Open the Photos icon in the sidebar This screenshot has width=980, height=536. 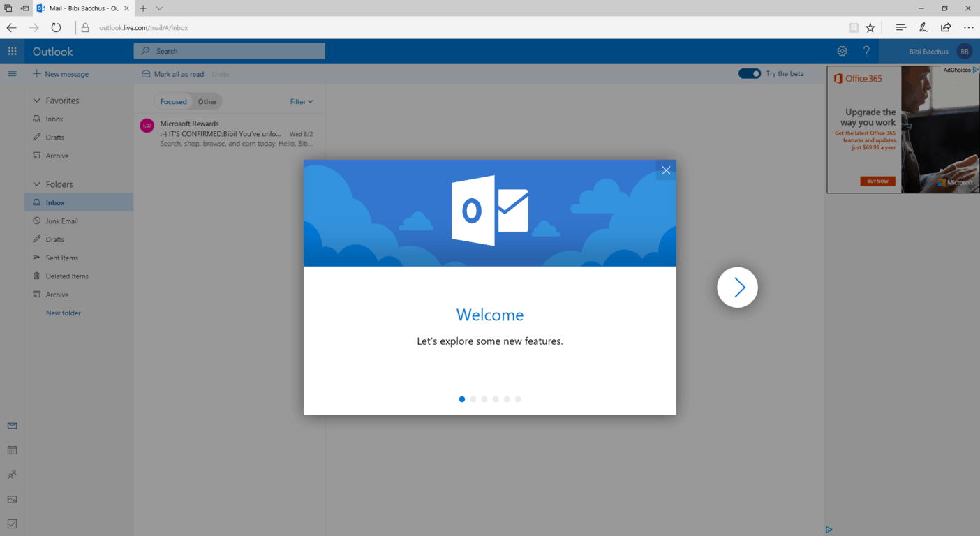coord(12,499)
